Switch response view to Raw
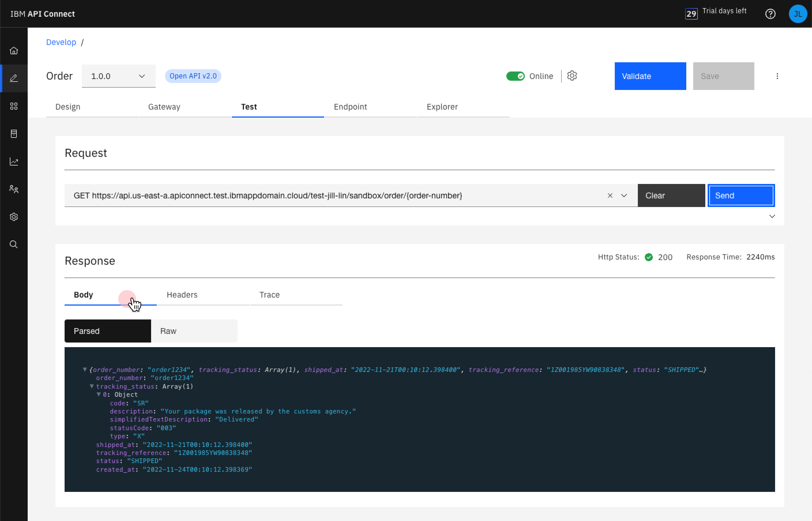This screenshot has height=521, width=812. (x=194, y=331)
